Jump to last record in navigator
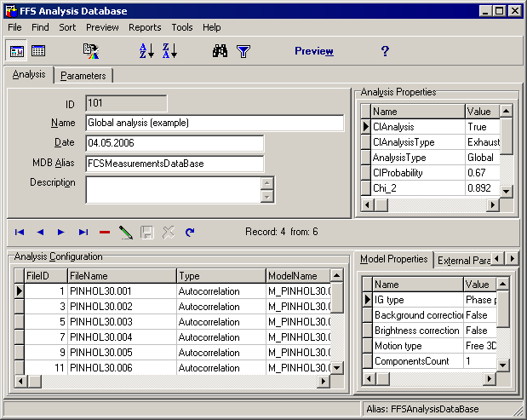The image size is (527, 420). (x=83, y=232)
